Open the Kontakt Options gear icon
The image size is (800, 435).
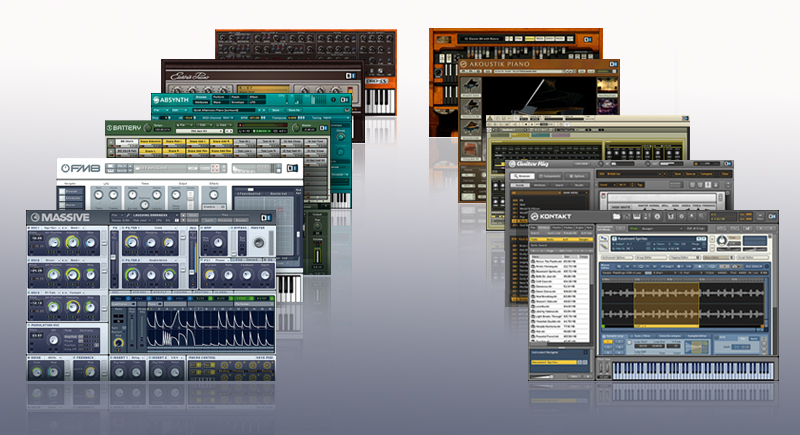(682, 216)
